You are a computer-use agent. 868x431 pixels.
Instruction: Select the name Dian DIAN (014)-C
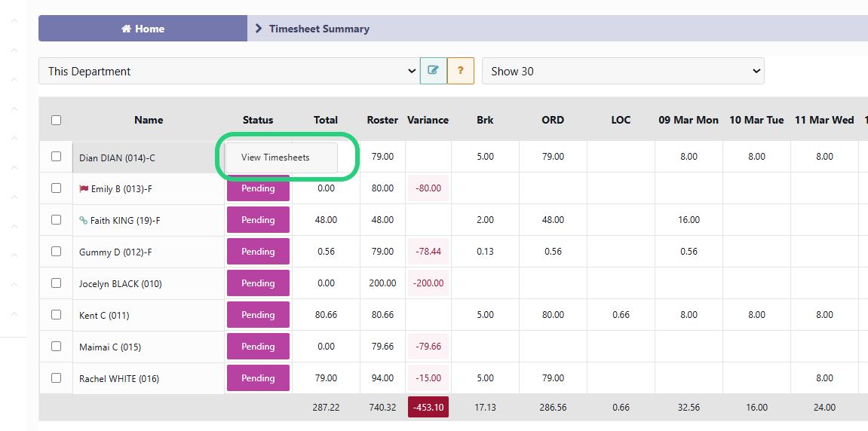tap(118, 157)
